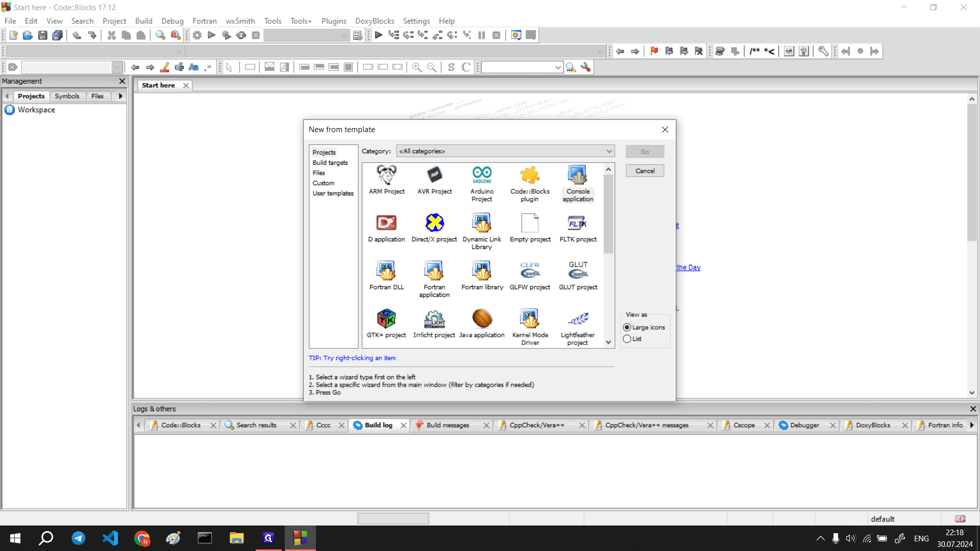Close the New from template dialog
The image size is (980, 551).
coord(665,130)
